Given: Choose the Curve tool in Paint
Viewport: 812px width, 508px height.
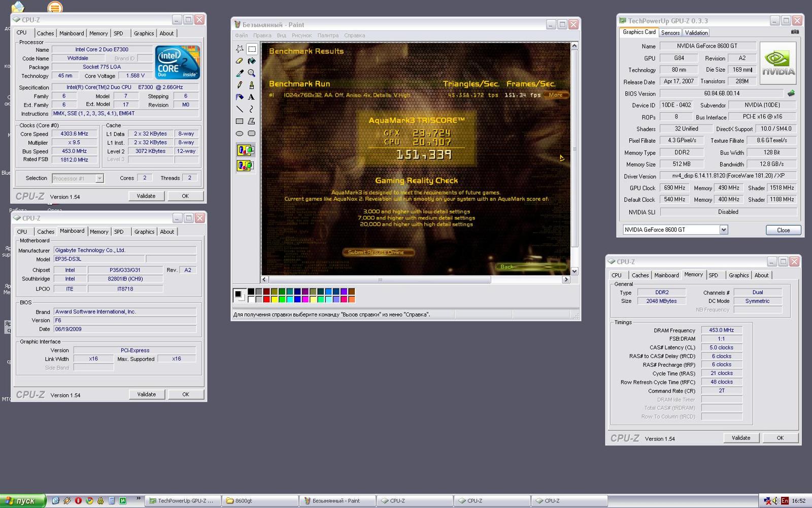Looking at the screenshot, I should click(x=252, y=109).
